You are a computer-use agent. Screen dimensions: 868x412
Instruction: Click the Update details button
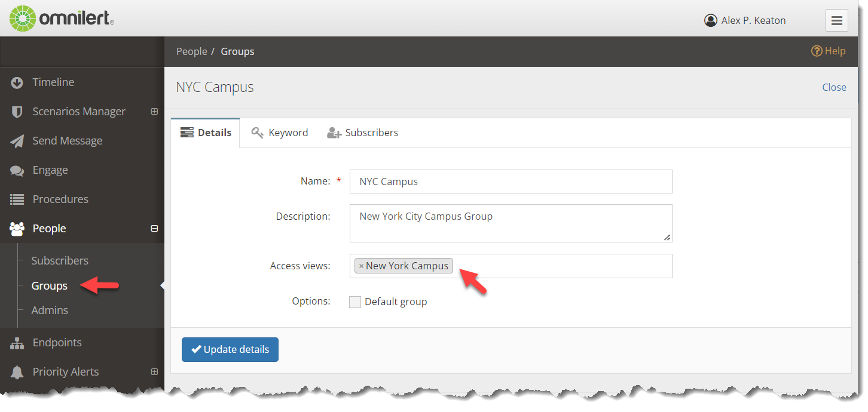(x=230, y=350)
